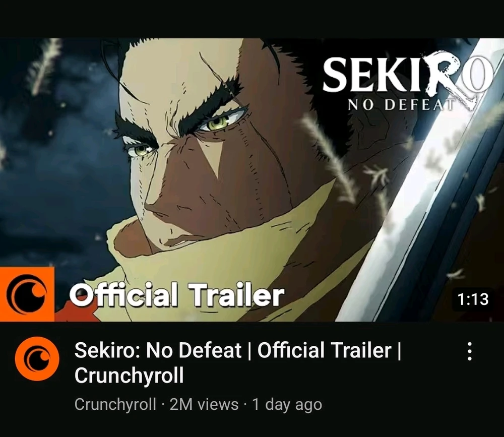
Task: Click 'Crunchyroll' on the title's second line
Action: pyautogui.click(x=129, y=375)
